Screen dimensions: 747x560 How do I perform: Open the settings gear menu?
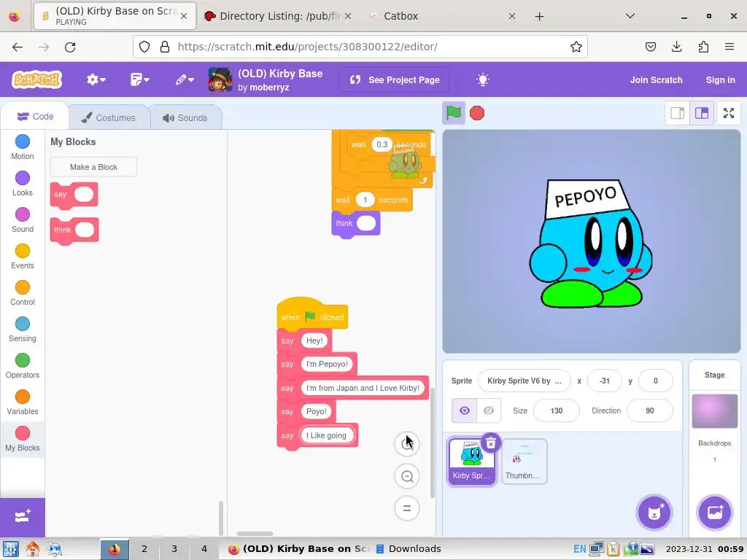pos(96,79)
